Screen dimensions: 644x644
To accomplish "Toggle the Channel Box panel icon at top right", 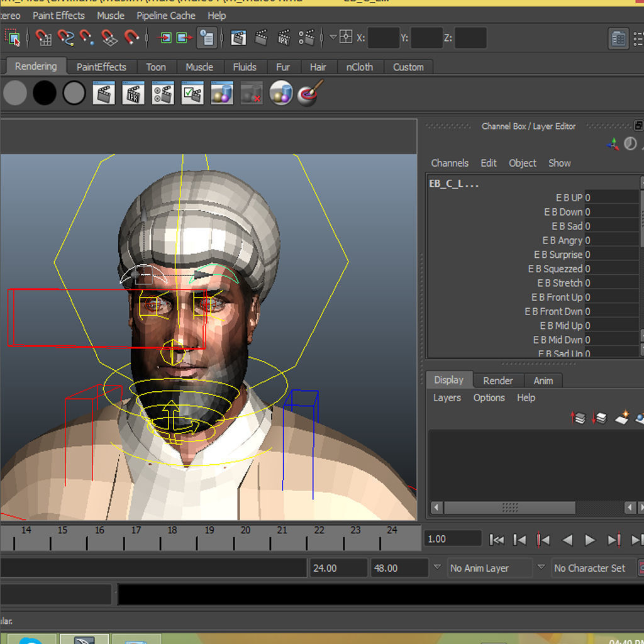I will coord(618,39).
